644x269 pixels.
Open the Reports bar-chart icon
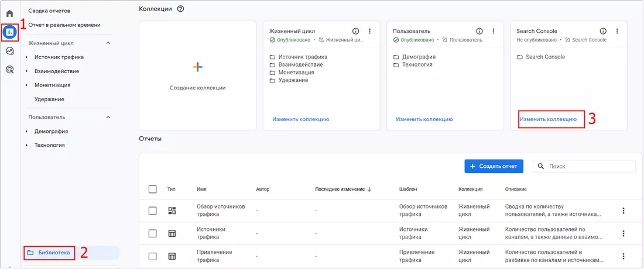click(x=10, y=32)
